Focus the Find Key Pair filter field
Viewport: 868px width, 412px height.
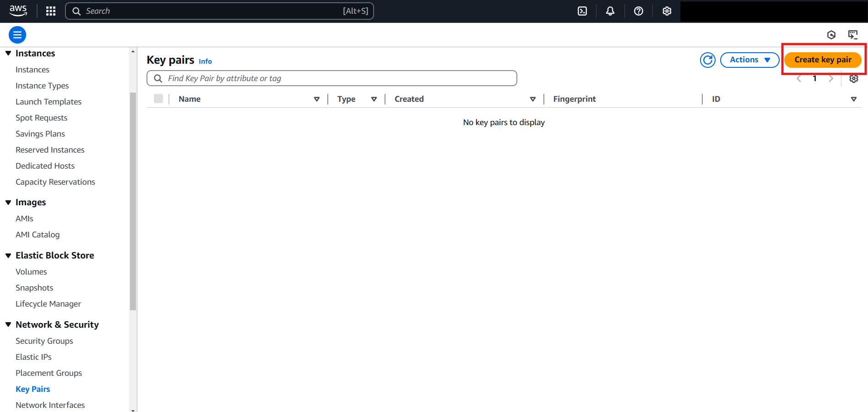[x=332, y=78]
